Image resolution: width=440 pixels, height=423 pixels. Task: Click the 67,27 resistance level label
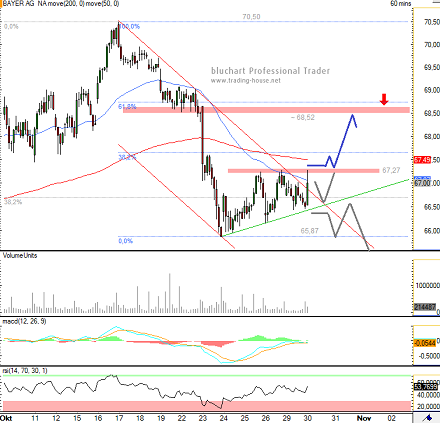click(x=391, y=170)
